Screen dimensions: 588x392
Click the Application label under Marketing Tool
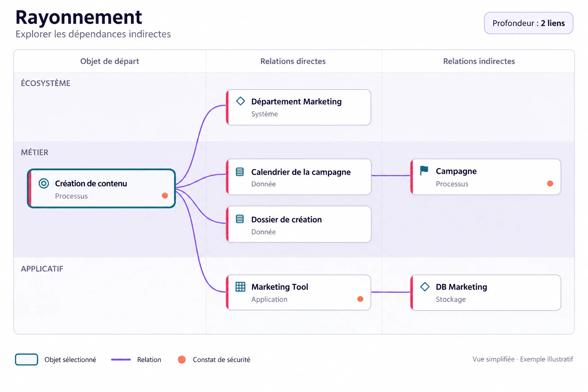tap(269, 299)
